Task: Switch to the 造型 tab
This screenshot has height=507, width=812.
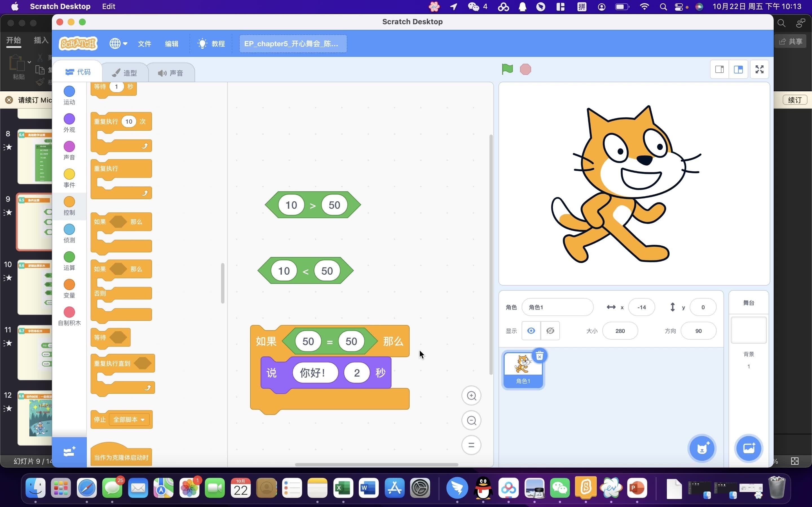Action: point(125,73)
